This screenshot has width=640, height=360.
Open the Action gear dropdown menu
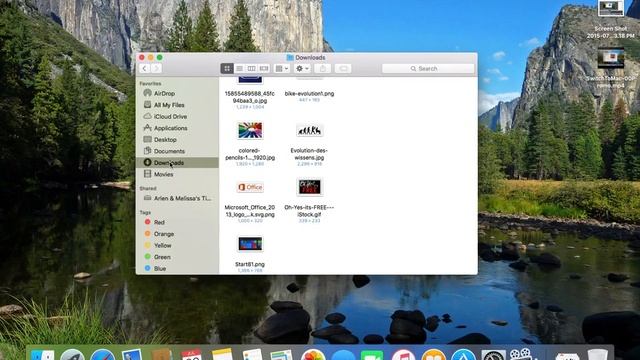[302, 69]
